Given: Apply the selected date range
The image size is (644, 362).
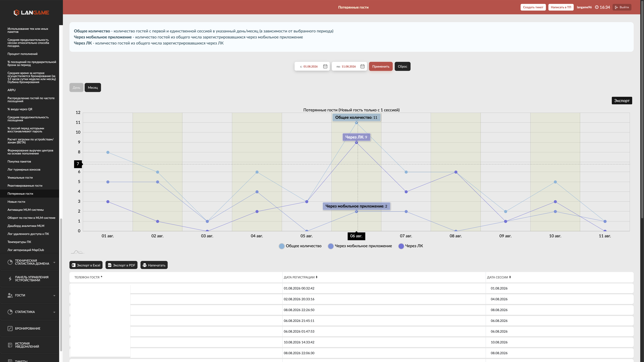Looking at the screenshot, I should tap(381, 66).
